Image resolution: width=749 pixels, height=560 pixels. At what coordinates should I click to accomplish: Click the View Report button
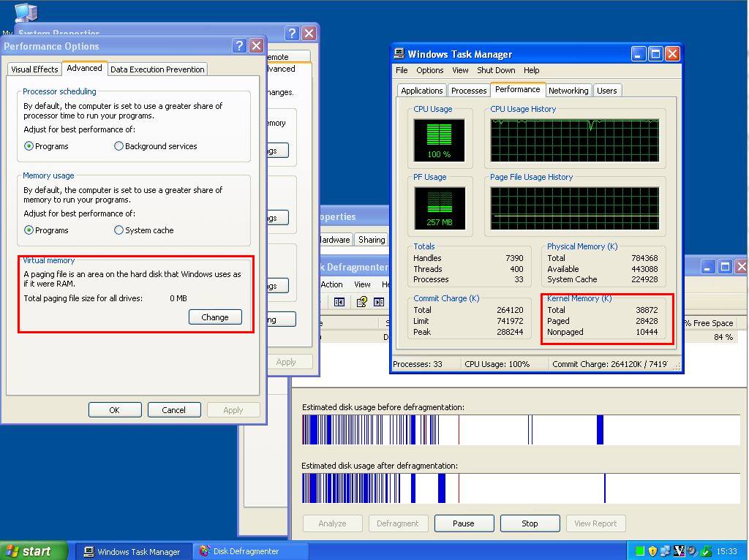(595, 523)
